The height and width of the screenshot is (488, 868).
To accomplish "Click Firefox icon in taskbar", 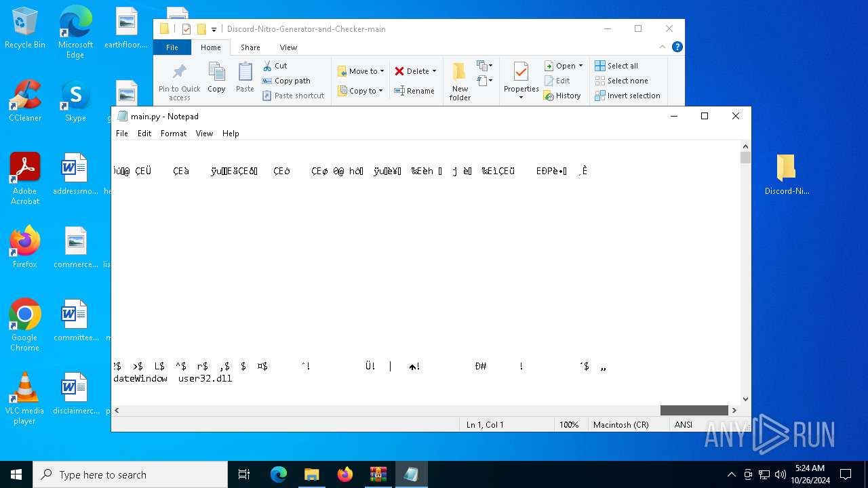I will 345,474.
